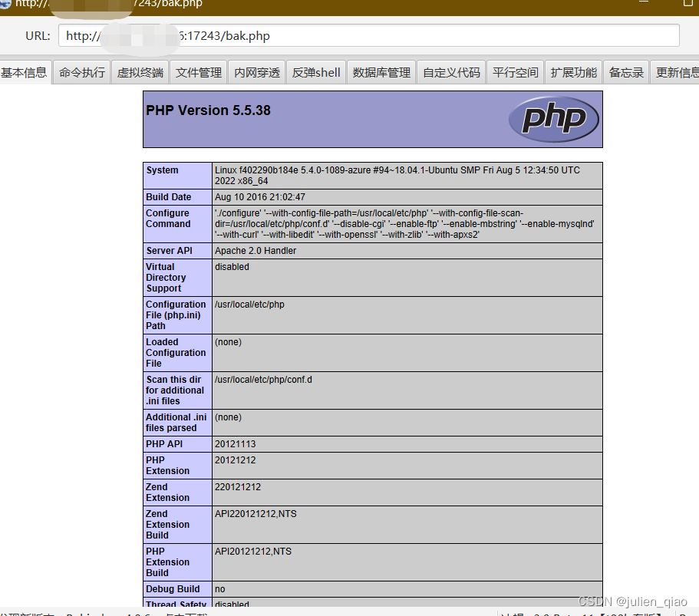Select the Configuration File (php.ini) Path label

pyautogui.click(x=176, y=315)
